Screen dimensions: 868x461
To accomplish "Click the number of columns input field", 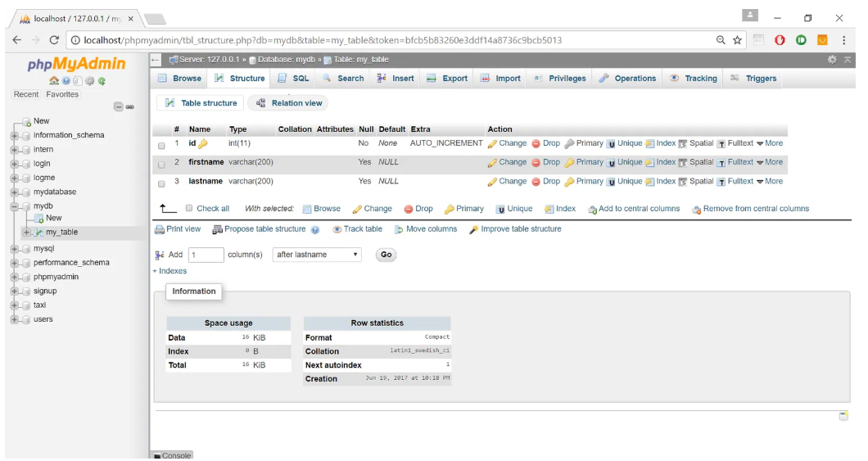I will tap(206, 255).
